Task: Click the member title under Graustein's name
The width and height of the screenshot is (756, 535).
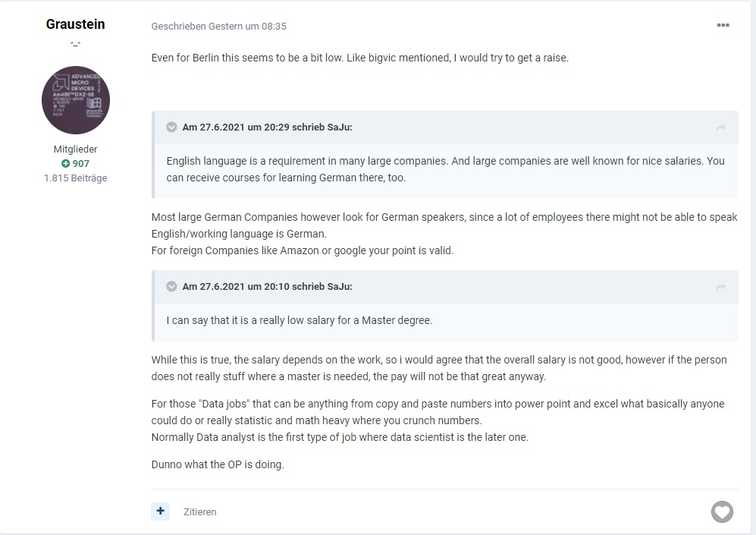Action: pos(75,43)
